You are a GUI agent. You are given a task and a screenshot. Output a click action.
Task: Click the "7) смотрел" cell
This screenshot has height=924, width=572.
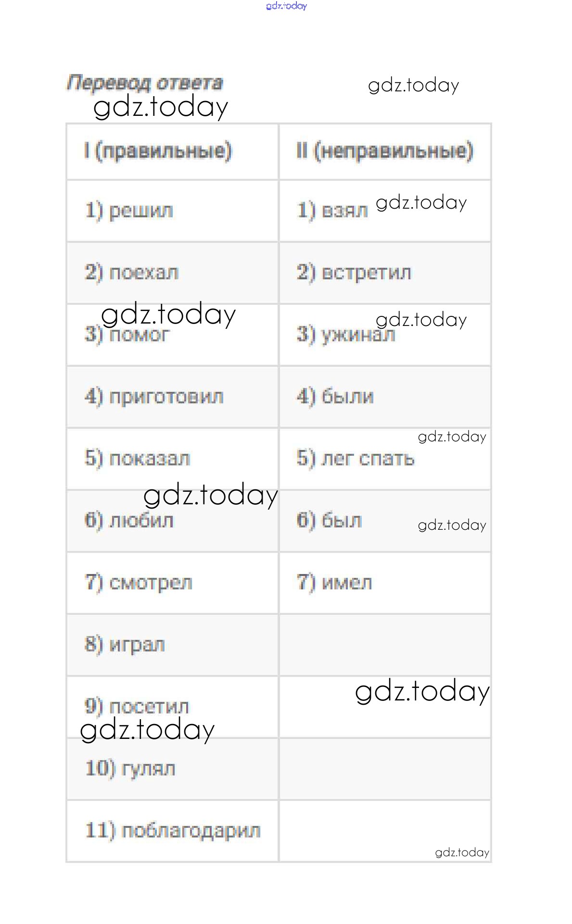[139, 582]
